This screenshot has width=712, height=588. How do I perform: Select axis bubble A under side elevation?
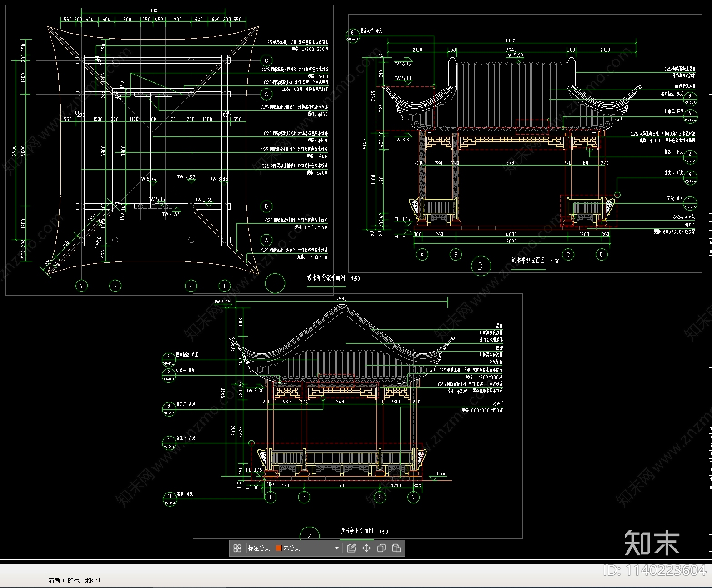point(422,255)
